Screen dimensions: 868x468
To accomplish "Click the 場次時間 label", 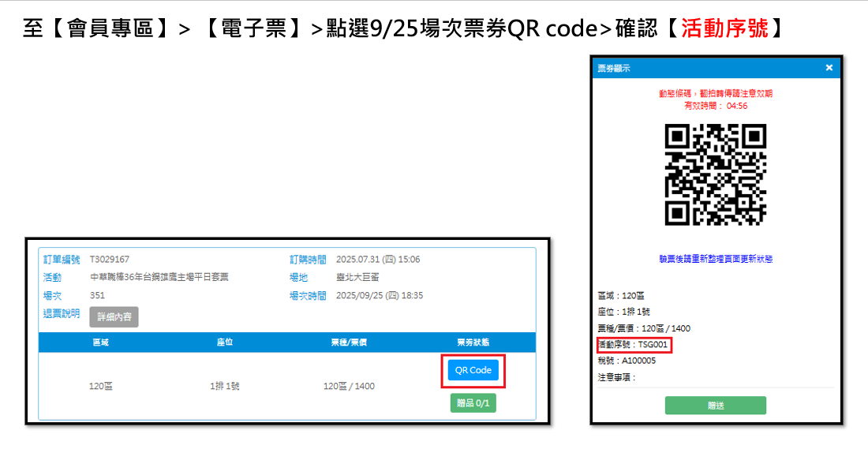I will [x=308, y=295].
